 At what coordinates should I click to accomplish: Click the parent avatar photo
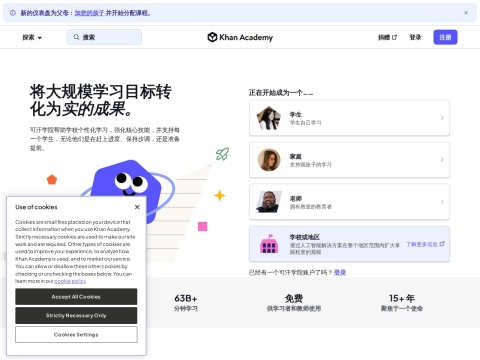269,160
